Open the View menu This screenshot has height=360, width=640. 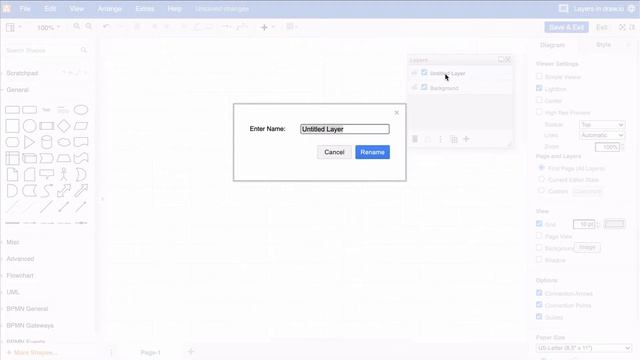tap(76, 9)
